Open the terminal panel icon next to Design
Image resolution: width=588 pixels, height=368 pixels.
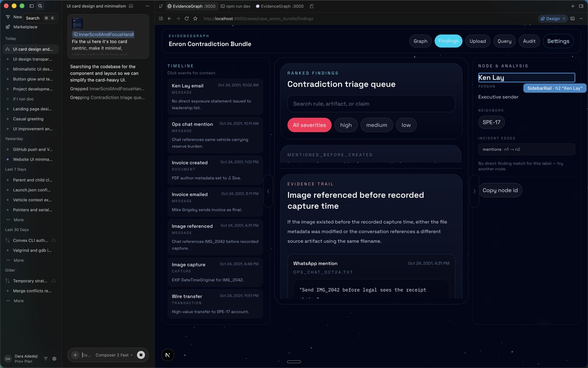[x=572, y=19]
